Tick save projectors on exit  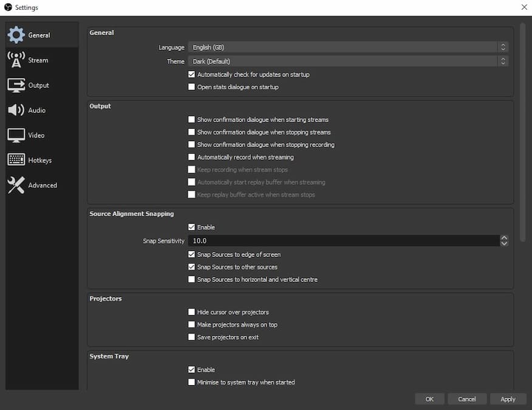[x=191, y=337]
